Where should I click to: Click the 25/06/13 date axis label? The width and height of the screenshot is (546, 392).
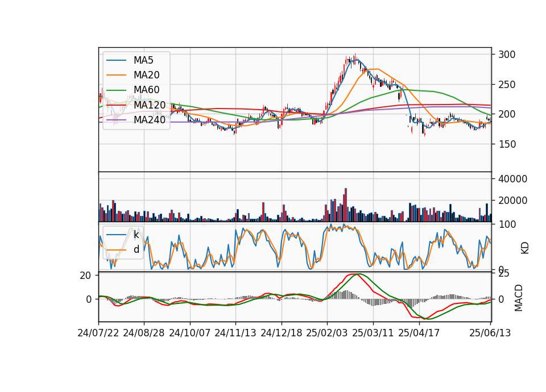pyautogui.click(x=490, y=333)
